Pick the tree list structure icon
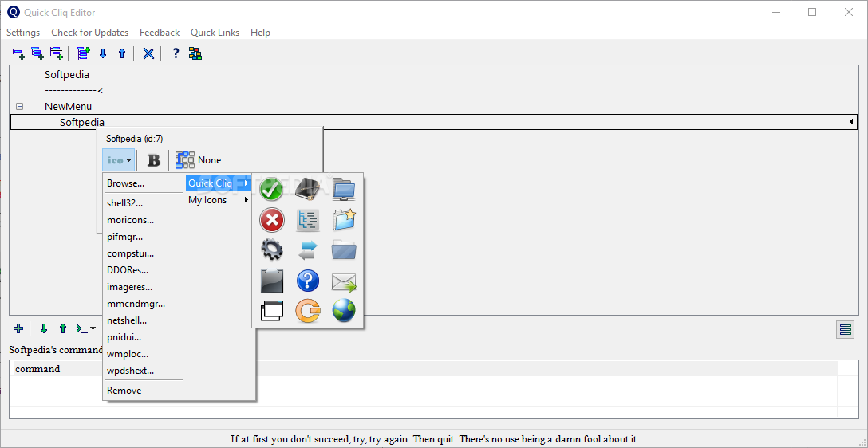Screen dimensions: 868x448 coord(308,219)
